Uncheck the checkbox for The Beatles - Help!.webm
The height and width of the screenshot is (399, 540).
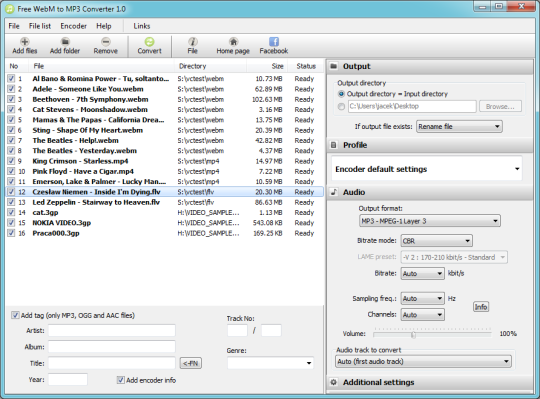11,140
